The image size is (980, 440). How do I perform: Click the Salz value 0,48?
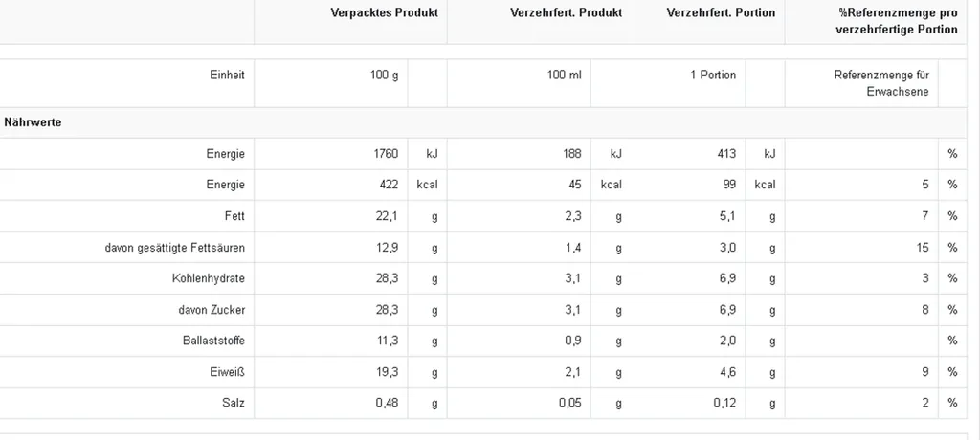(387, 404)
